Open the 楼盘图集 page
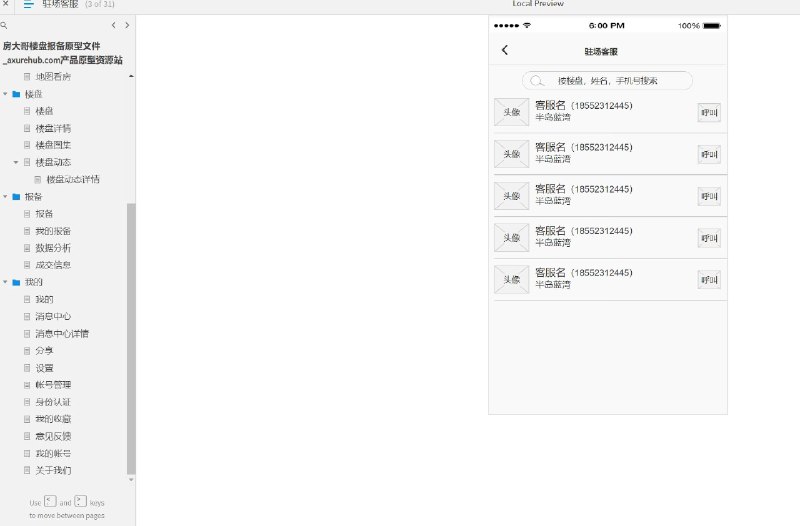This screenshot has height=526, width=800. (x=53, y=145)
